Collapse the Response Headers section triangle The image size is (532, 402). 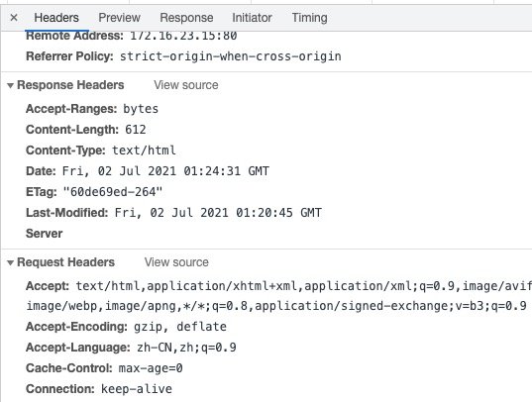pyautogui.click(x=11, y=85)
